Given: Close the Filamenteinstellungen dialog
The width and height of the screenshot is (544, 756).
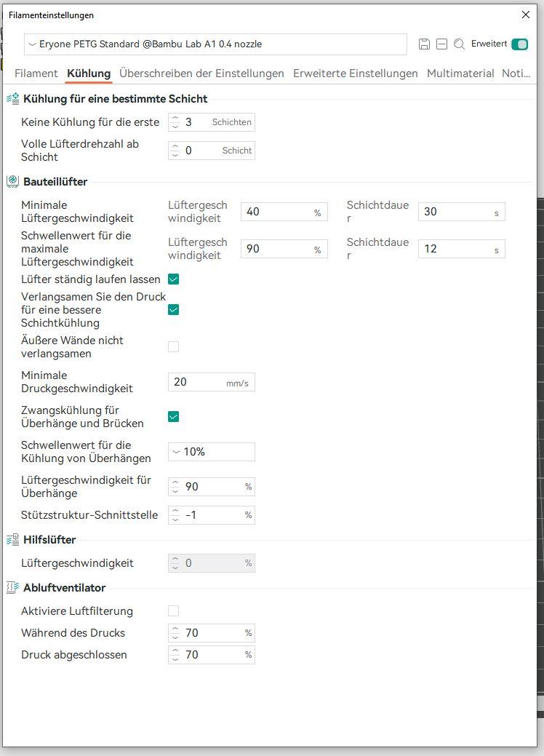Looking at the screenshot, I should [526, 15].
